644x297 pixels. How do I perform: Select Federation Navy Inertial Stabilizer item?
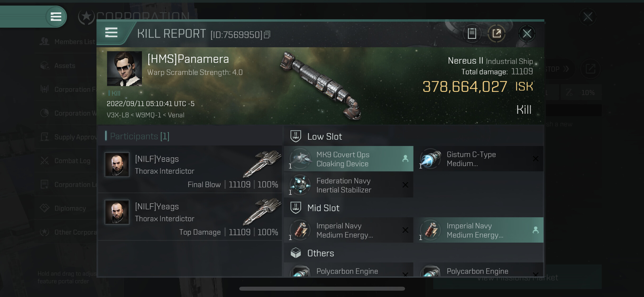tap(348, 185)
